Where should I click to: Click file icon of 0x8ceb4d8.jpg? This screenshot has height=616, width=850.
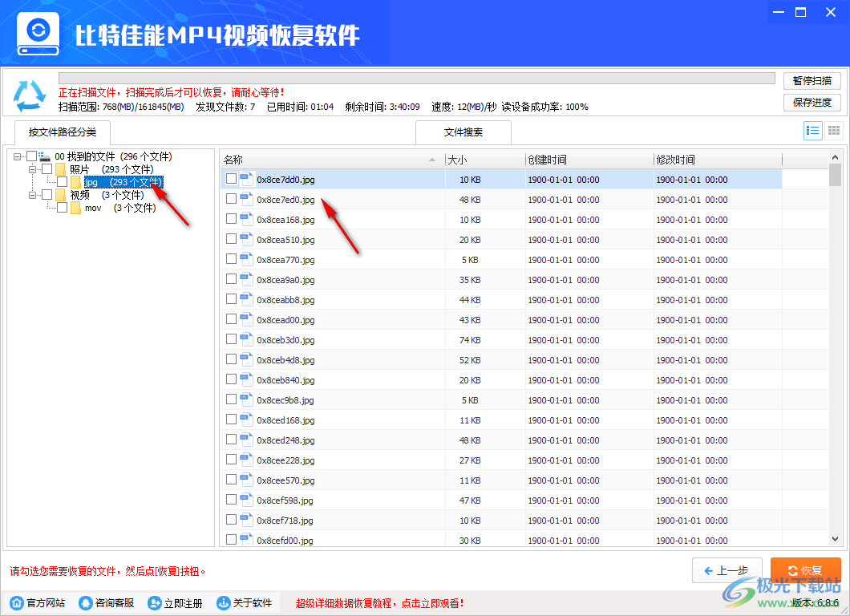[247, 359]
